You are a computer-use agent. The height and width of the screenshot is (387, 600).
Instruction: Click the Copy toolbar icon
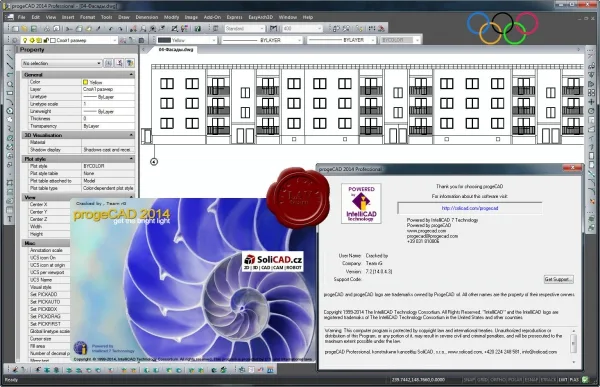79,29
